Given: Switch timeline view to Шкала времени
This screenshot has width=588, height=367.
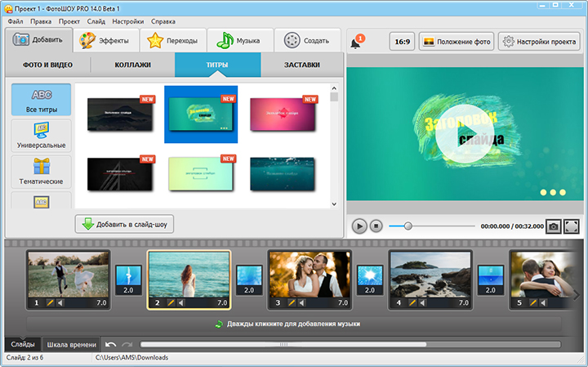Looking at the screenshot, I should point(72,345).
